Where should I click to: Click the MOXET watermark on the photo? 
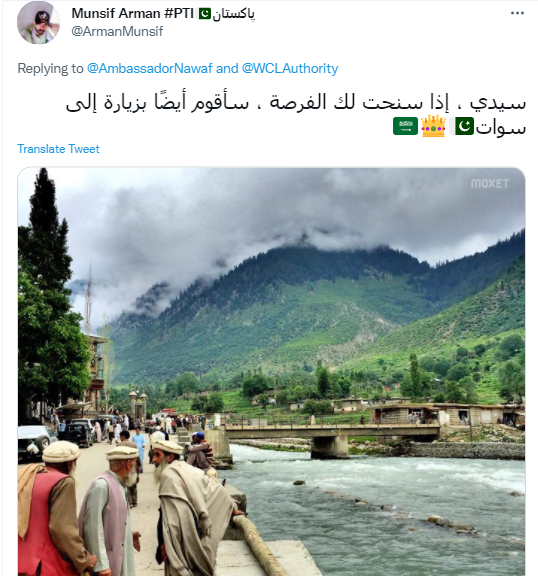click(x=490, y=184)
